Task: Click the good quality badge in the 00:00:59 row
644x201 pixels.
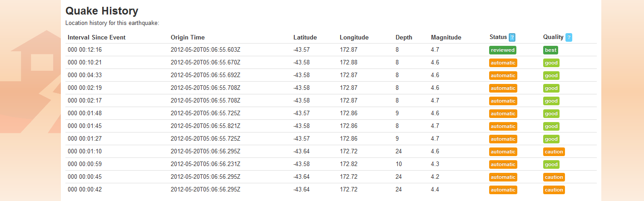Action: click(x=551, y=165)
